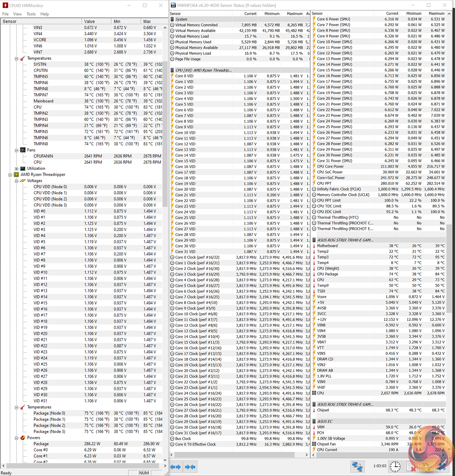Viewport: 455px width, 476px height.
Task: Open the File menu in HWMonitor
Action: (x=6, y=14)
